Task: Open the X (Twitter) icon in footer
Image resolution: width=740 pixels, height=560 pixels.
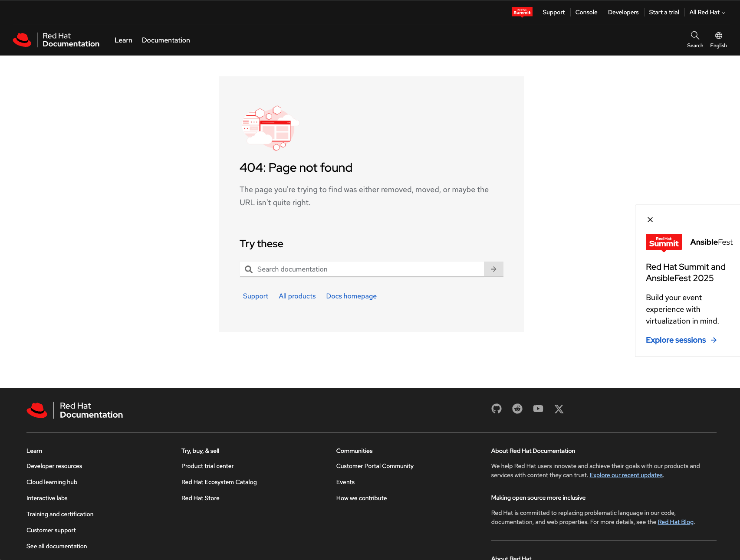Action: point(559,409)
